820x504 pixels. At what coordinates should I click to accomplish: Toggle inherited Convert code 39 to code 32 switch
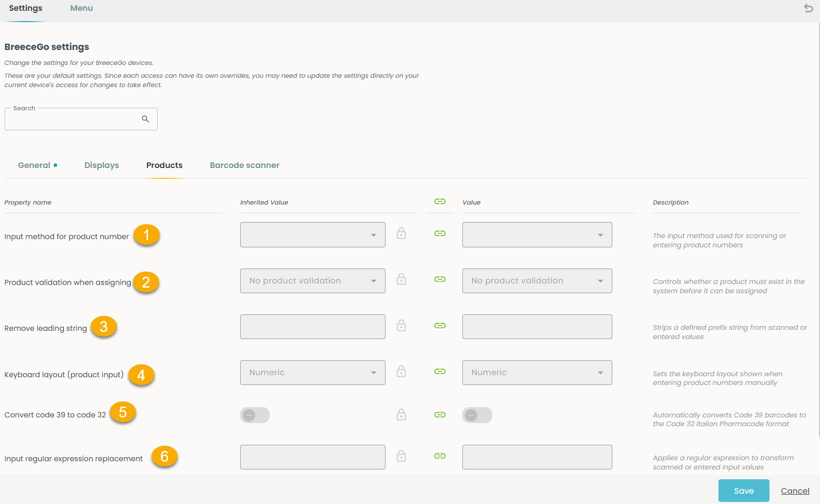tap(255, 415)
